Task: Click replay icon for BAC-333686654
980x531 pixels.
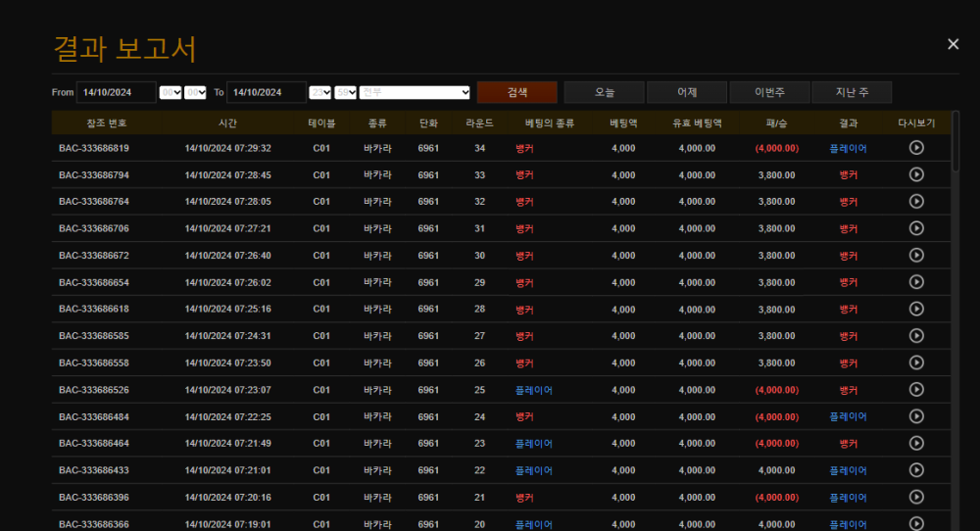Action: [x=916, y=282]
